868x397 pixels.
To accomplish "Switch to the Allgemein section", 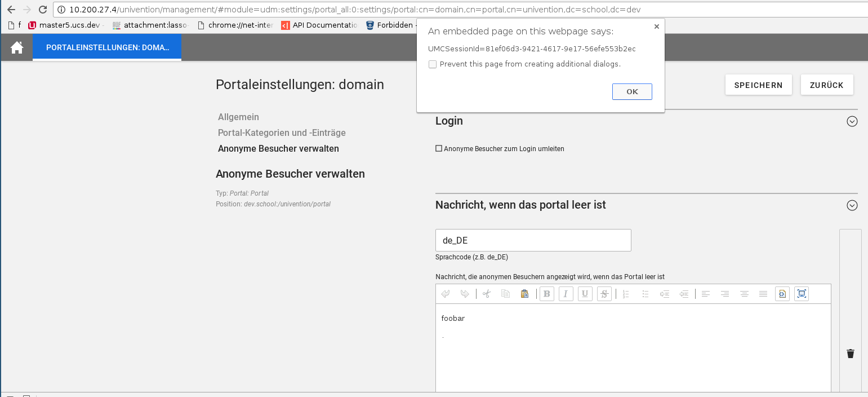I will 238,117.
